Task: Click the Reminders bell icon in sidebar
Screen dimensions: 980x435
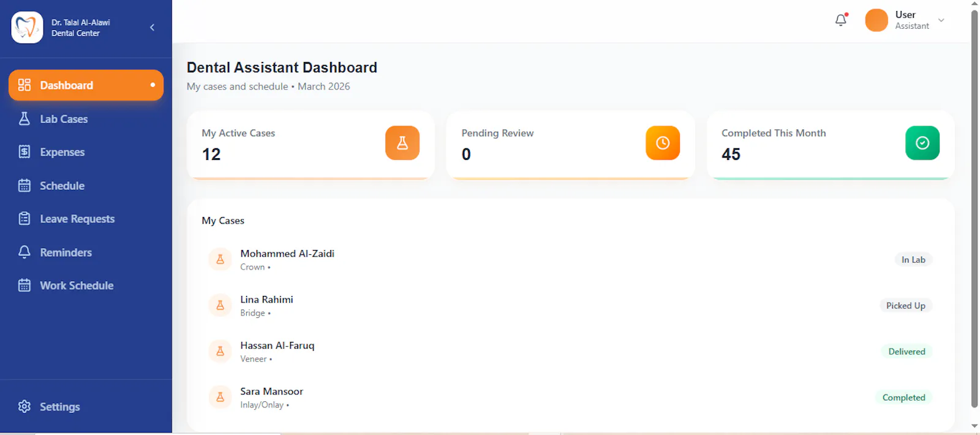Action: coord(24,252)
